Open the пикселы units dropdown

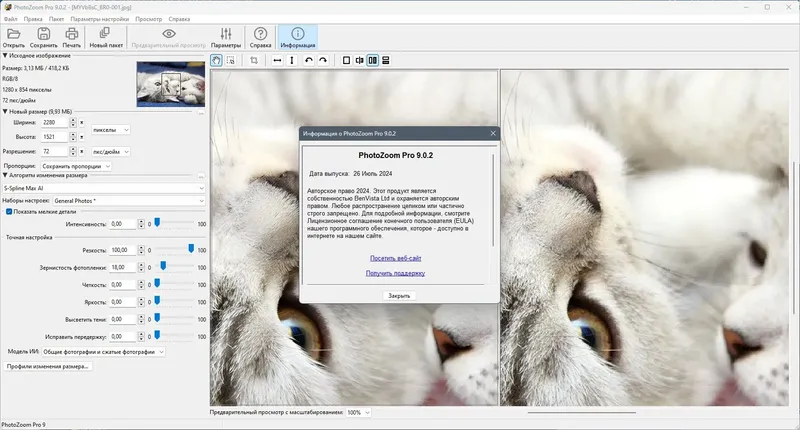(111, 130)
